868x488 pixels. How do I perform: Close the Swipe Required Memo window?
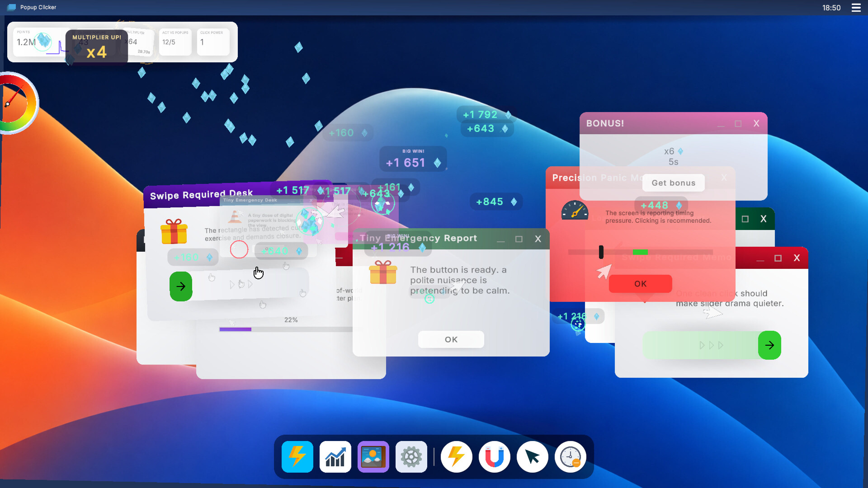(x=797, y=258)
